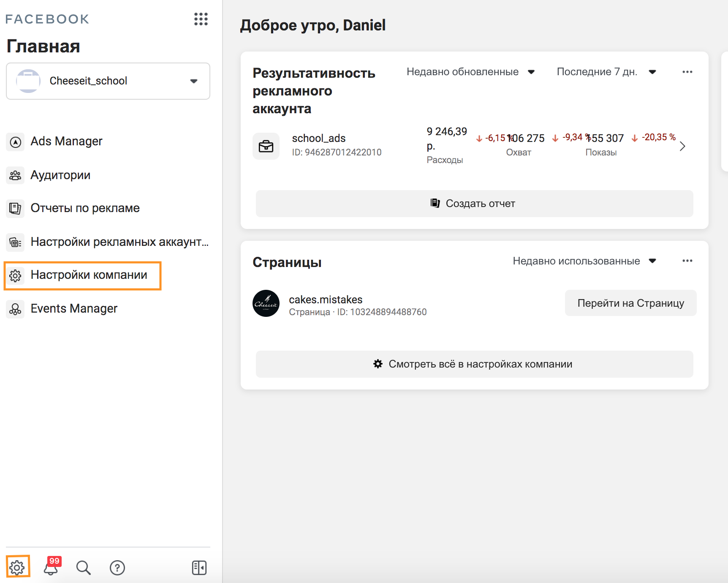Click the school_ads account name
Image resolution: width=728 pixels, height=583 pixels.
tap(319, 138)
